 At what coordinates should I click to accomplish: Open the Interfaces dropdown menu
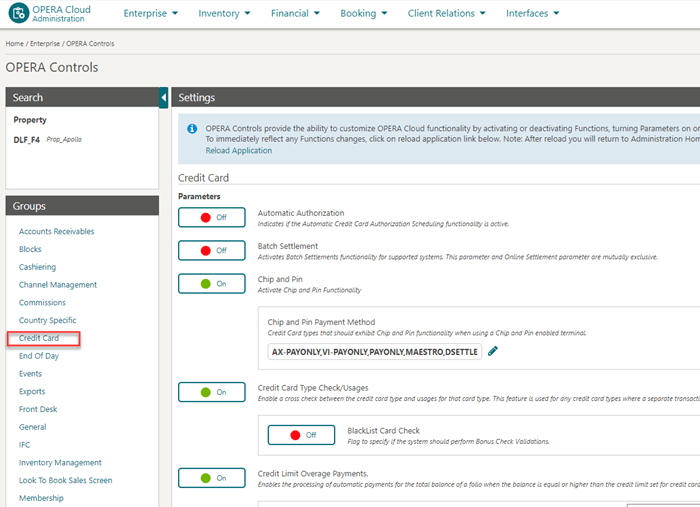click(x=532, y=13)
